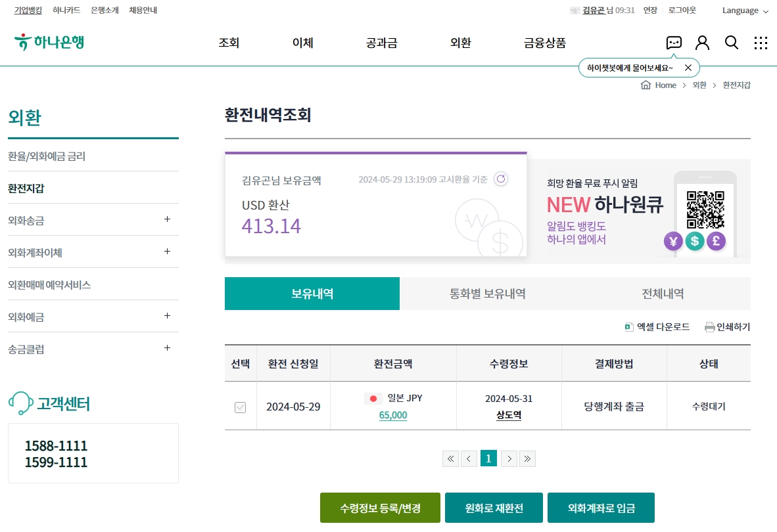Open search with the magnifier icon
The width and height of the screenshot is (777, 532).
click(732, 42)
